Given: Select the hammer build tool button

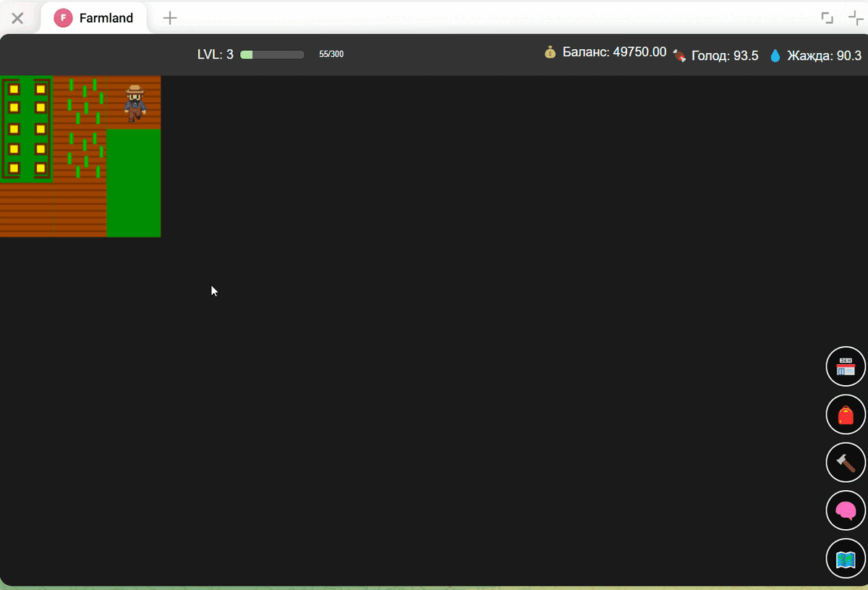Looking at the screenshot, I should 846,463.
